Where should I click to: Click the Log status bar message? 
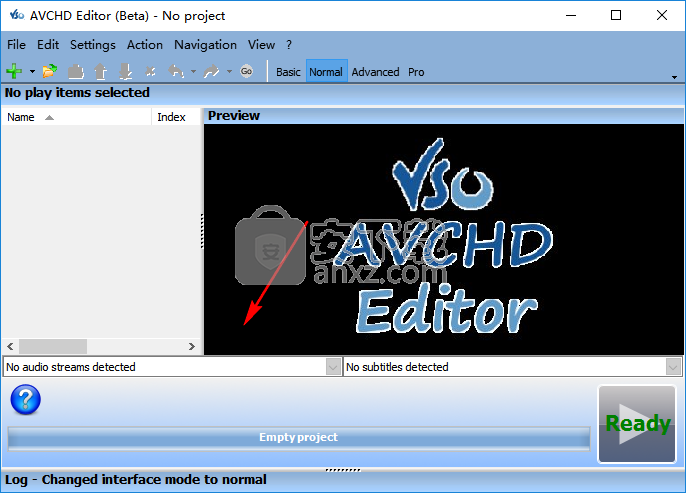click(136, 480)
